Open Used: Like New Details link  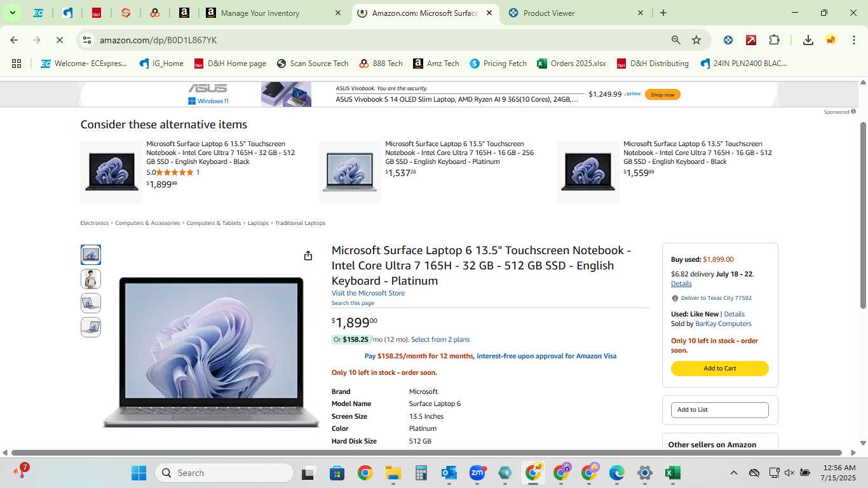click(x=734, y=314)
